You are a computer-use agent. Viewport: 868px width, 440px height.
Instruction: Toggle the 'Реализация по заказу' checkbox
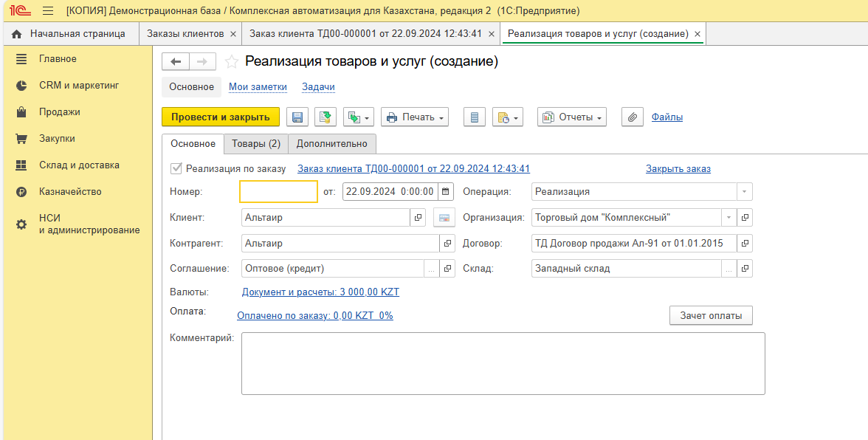[x=176, y=169]
